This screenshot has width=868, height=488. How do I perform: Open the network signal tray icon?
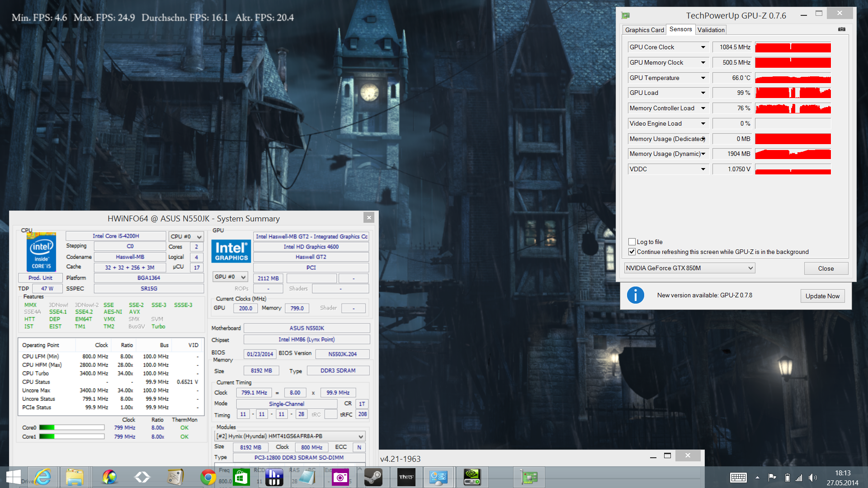point(799,478)
